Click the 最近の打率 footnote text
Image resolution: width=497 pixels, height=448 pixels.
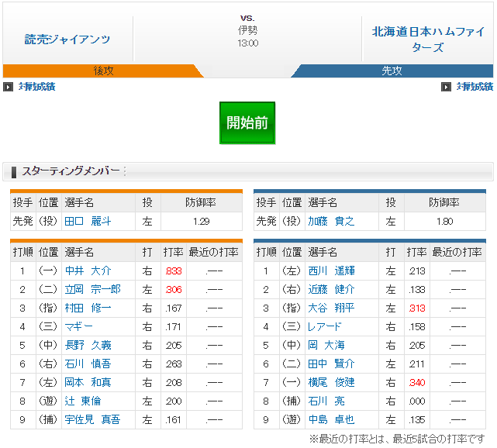[x=397, y=439]
